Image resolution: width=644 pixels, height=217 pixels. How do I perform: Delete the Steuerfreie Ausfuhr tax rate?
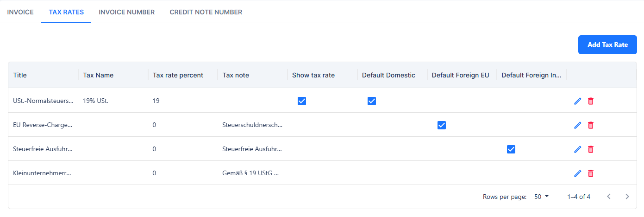tap(590, 149)
